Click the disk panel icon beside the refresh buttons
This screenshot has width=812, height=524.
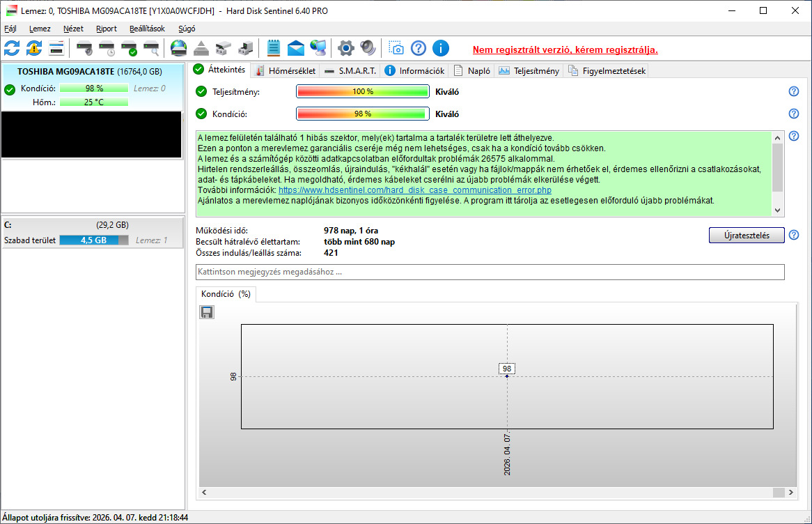tap(56, 49)
